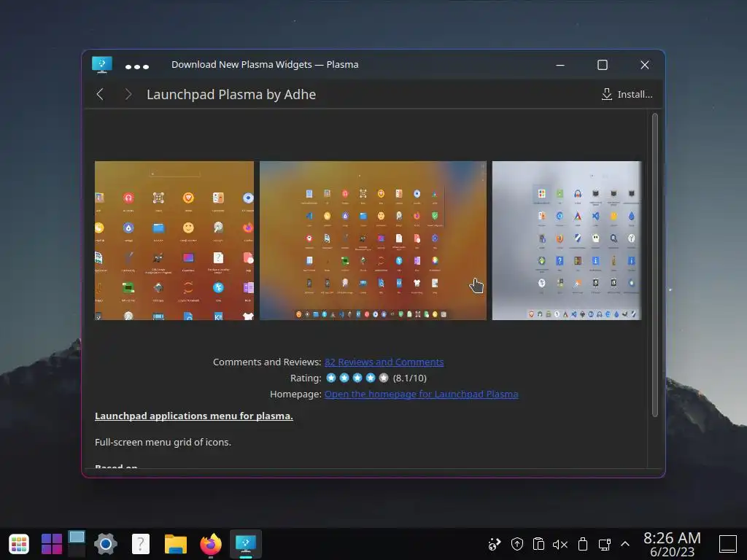Minimize the Download New Plasma Widgets window
747x560 pixels.
tap(560, 65)
